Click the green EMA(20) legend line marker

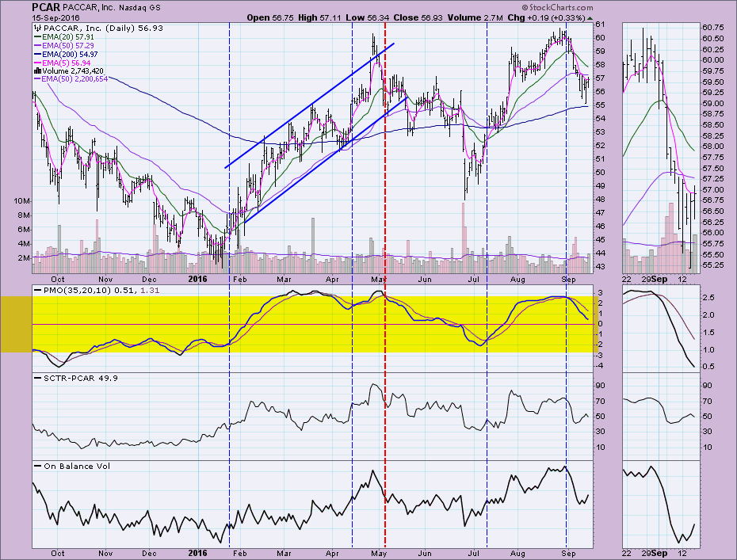(x=38, y=36)
